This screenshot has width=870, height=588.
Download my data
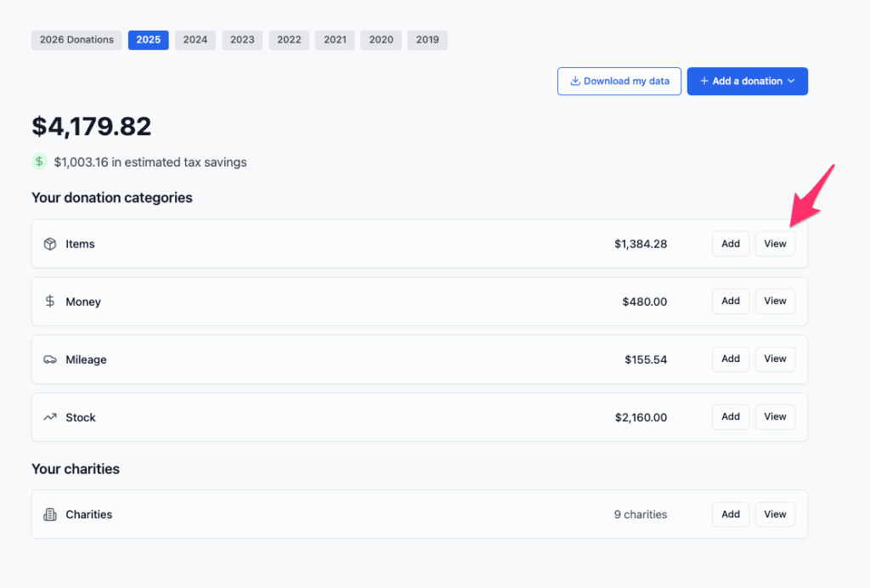pyautogui.click(x=619, y=82)
